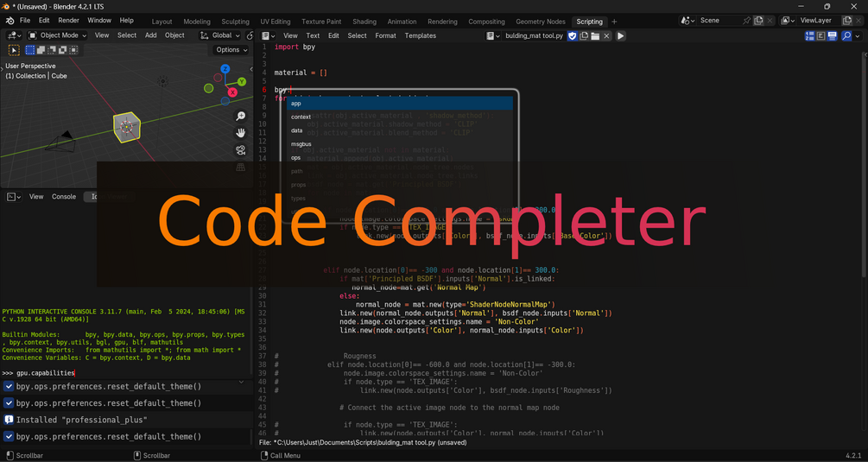
Task: Toggle find magnifier in text editor header
Action: point(846,36)
